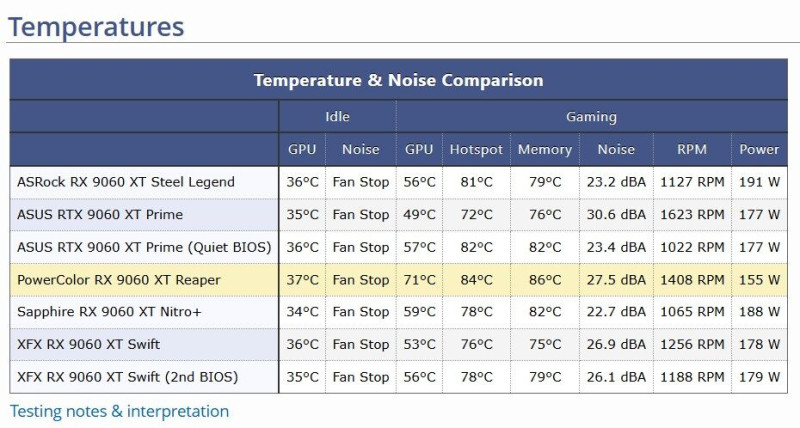This screenshot has height=428, width=800.
Task: Click the ASRock RX 9060 XT Steel Legend name
Action: click(126, 182)
